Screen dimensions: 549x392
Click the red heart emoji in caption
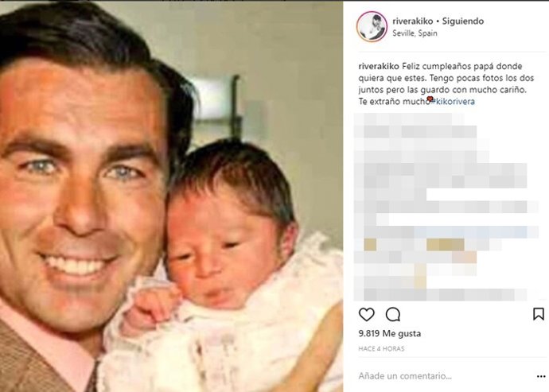[430, 99]
